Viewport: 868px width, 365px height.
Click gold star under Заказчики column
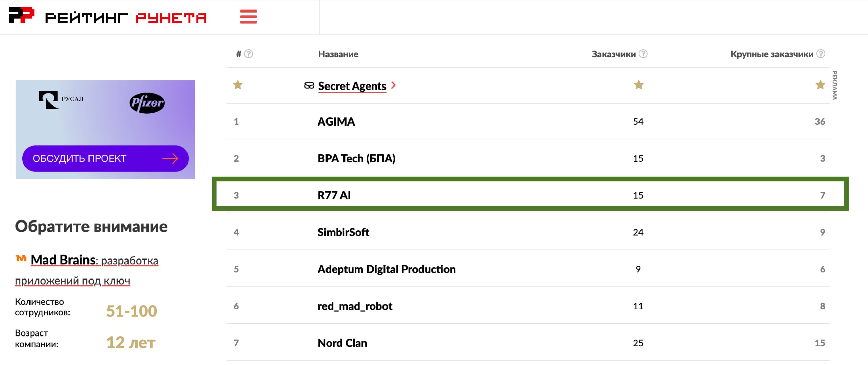pyautogui.click(x=639, y=85)
